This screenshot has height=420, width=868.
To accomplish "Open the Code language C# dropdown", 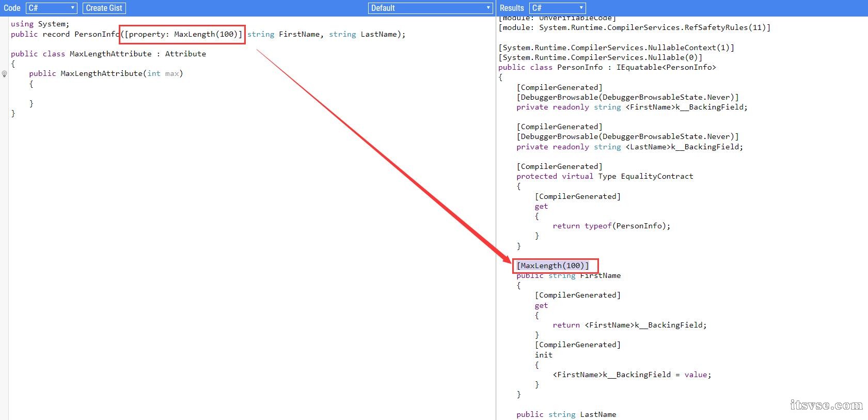I will [51, 8].
